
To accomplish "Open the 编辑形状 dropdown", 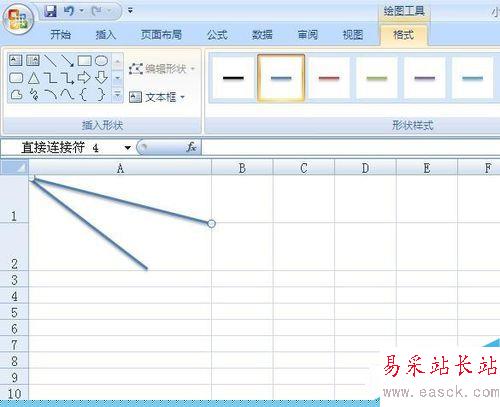I will coord(162,69).
